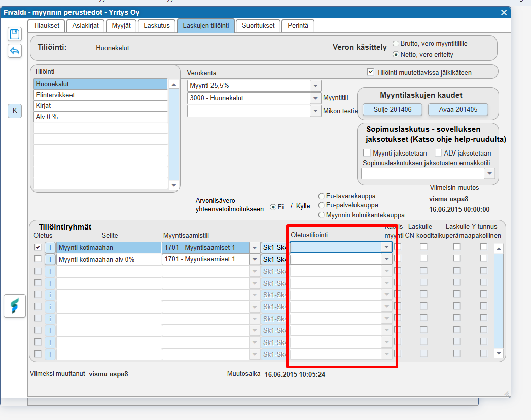This screenshot has width=531, height=420.
Task: Open the Verokanta Myynti 25,5% dropdown
Action: (315, 86)
